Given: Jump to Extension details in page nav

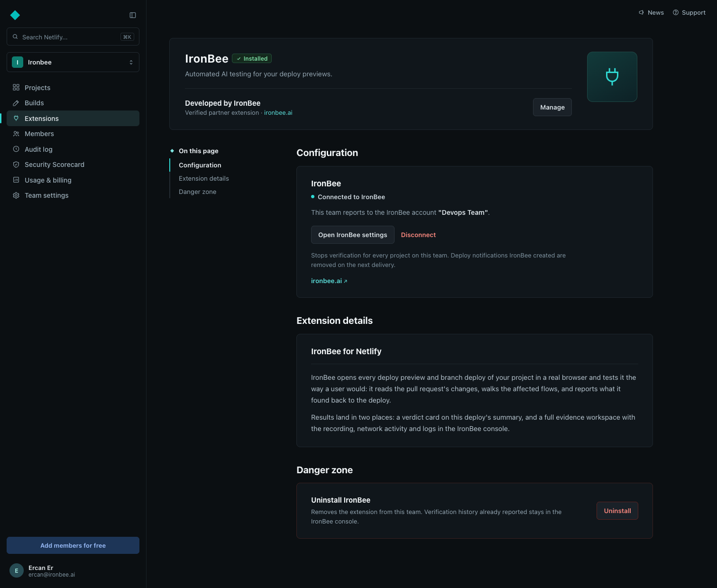Looking at the screenshot, I should coord(203,178).
